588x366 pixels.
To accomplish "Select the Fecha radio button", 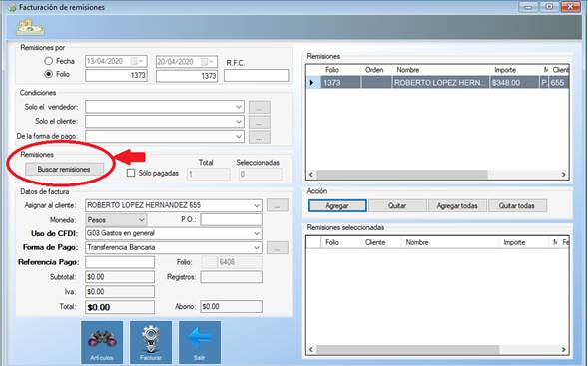I will coord(48,61).
